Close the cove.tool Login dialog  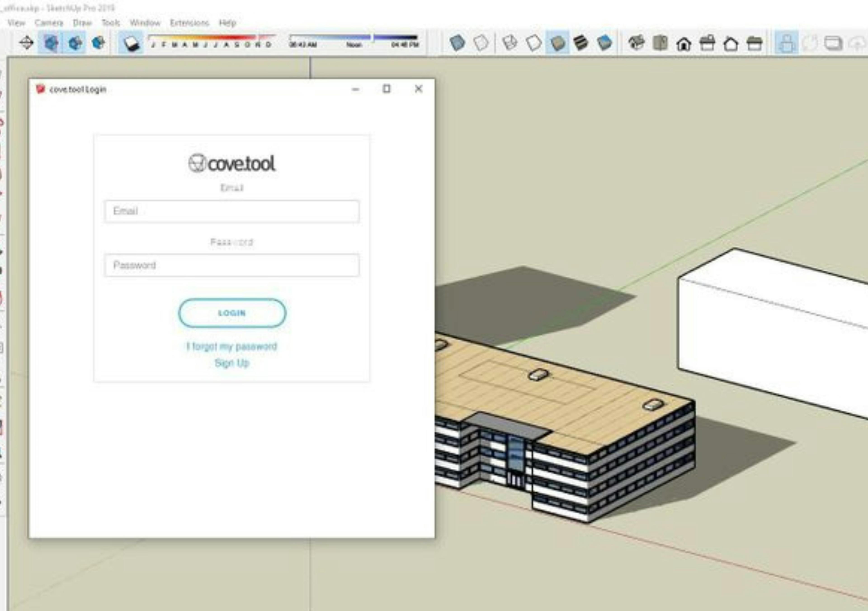(418, 89)
